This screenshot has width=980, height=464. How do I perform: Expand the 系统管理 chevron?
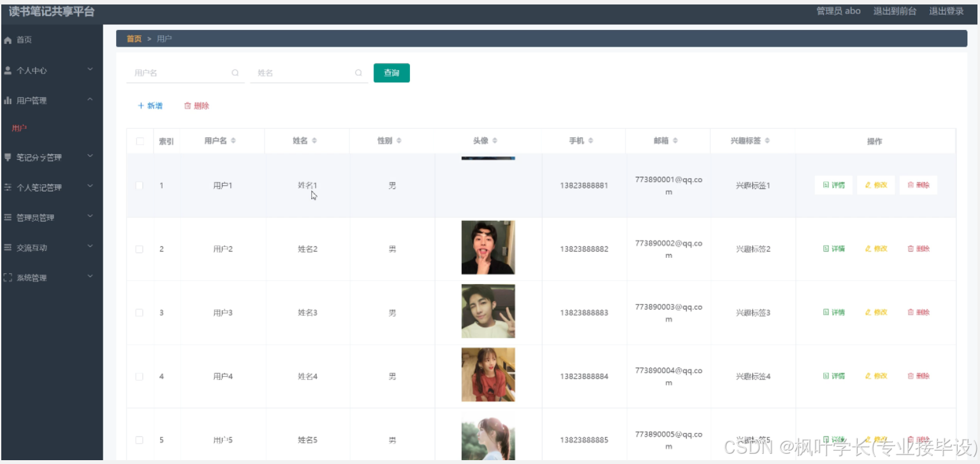coord(90,276)
